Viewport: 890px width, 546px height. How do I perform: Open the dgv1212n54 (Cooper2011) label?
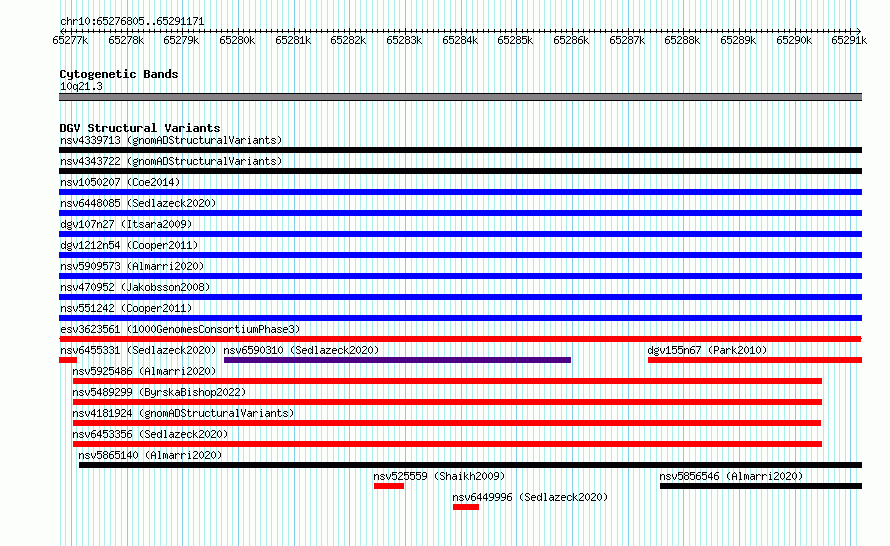(x=129, y=245)
